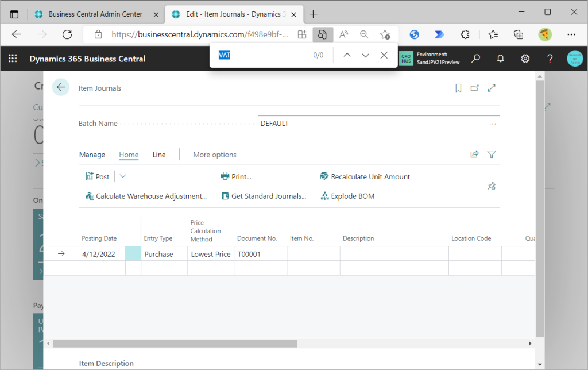Click the row selector arrow for 4/12/2022
This screenshot has width=588, height=370.
pos(61,254)
